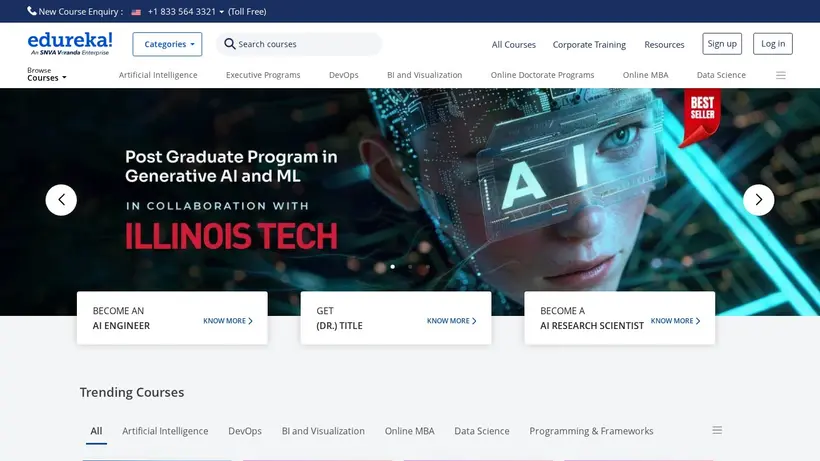
Task: Select Artificial Intelligence trending tab
Action: click(165, 431)
